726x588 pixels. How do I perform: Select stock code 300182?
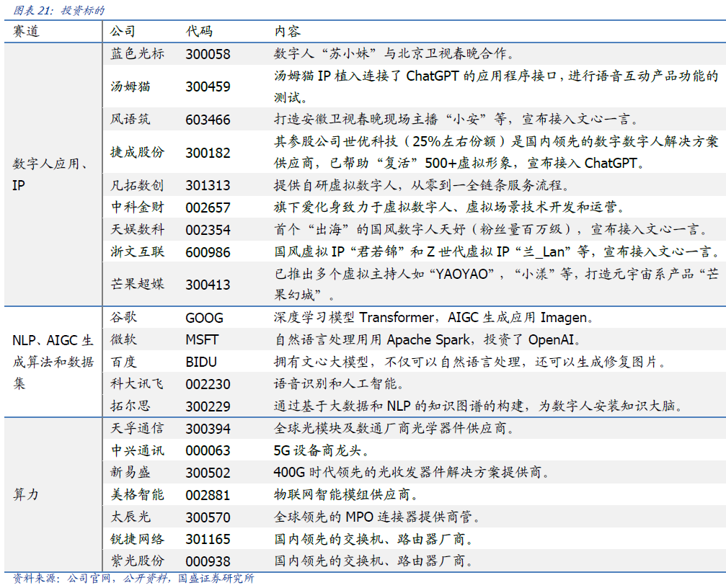(208, 153)
